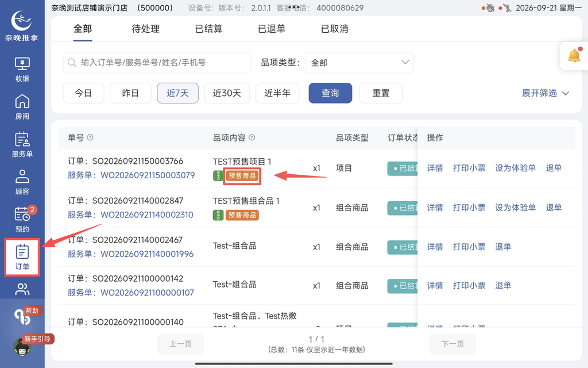
Task: Click the printer status icon in top bar
Action: click(x=490, y=8)
